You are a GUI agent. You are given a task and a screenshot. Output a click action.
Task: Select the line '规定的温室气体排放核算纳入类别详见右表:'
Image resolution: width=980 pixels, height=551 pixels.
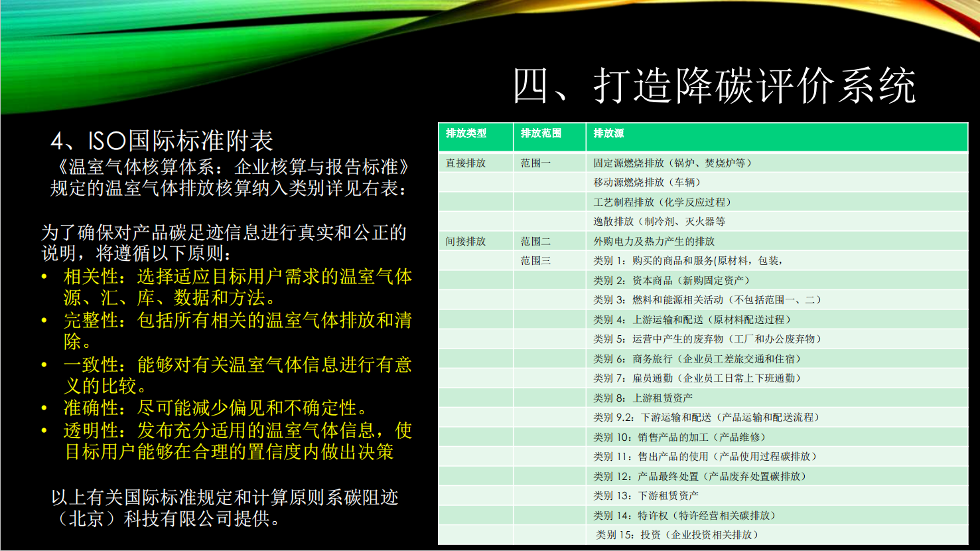click(x=229, y=189)
